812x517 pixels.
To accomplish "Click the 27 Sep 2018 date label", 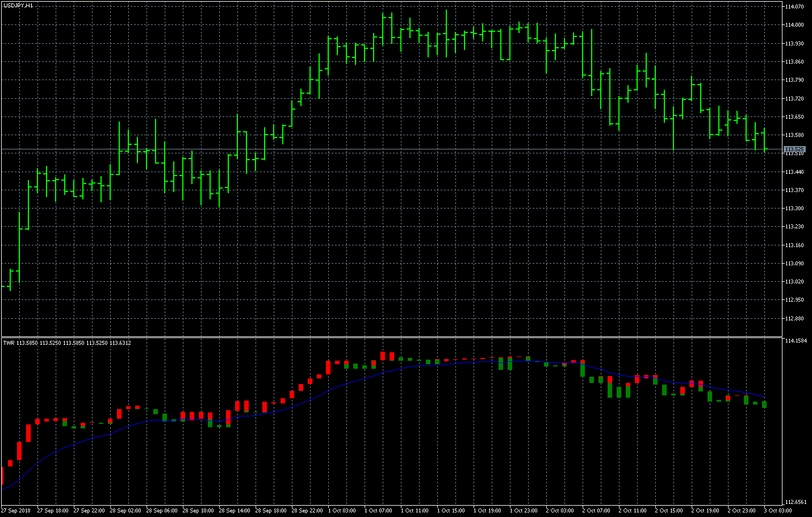I will (x=16, y=510).
